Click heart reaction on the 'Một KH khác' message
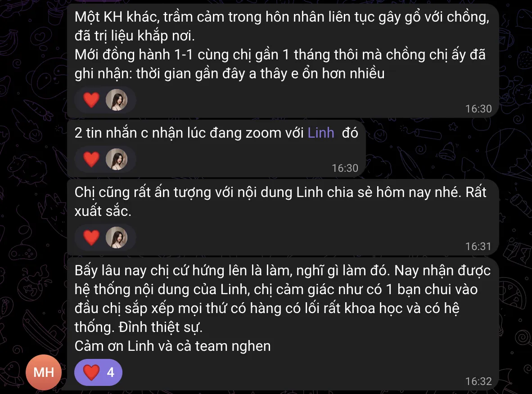Screen dimensions: 532x394 pyautogui.click(x=91, y=100)
